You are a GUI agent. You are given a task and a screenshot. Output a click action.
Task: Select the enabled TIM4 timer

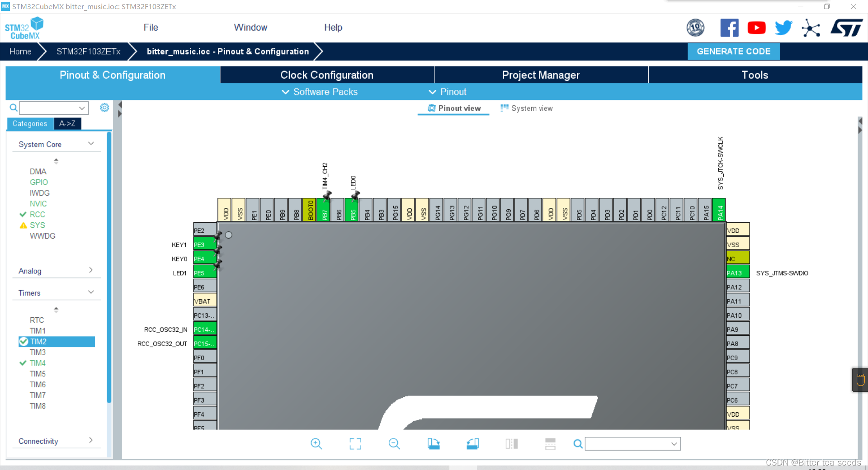(x=38, y=363)
